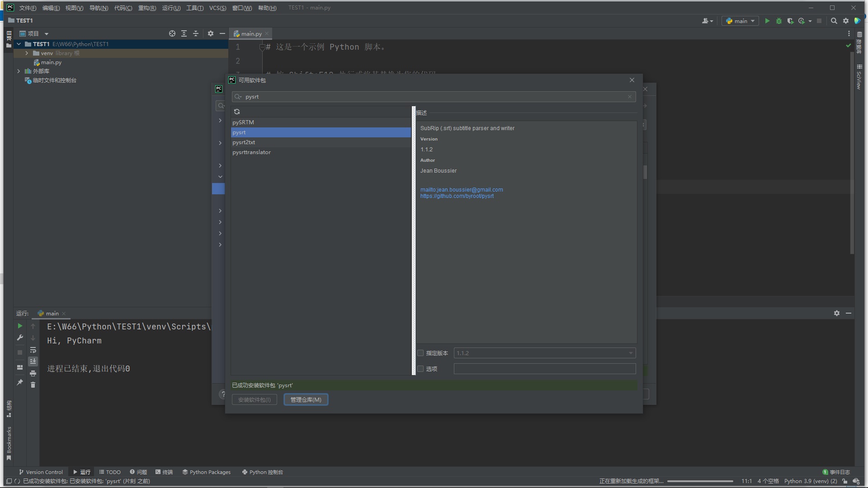Viewport: 868px width, 488px height.
Task: Run with coverage
Action: click(x=790, y=21)
